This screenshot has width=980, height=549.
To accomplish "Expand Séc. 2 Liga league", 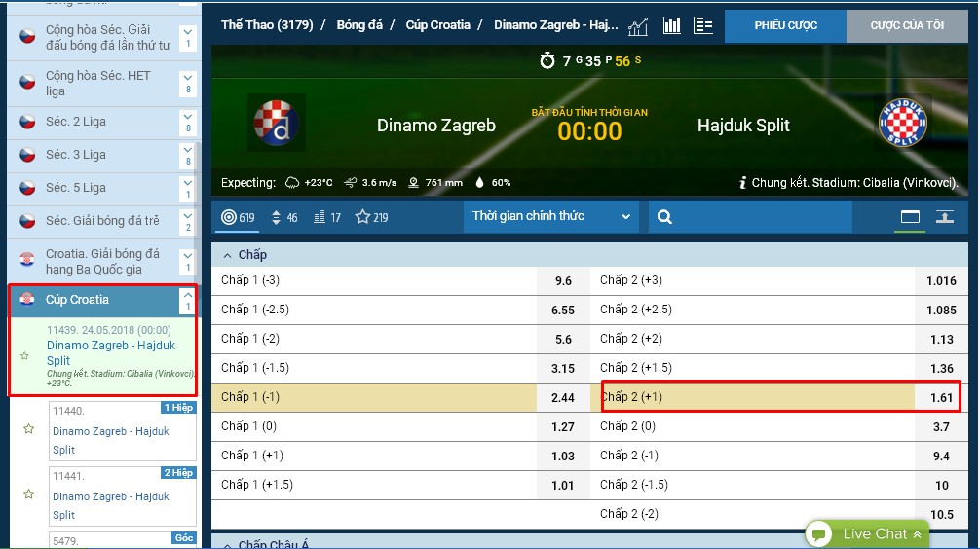I will click(x=187, y=122).
